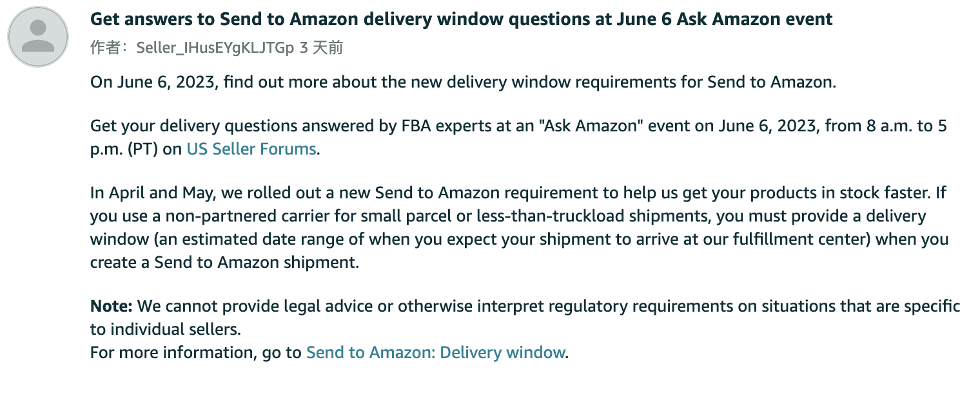Open Send to Amazon: Delivery window link

pos(436,352)
